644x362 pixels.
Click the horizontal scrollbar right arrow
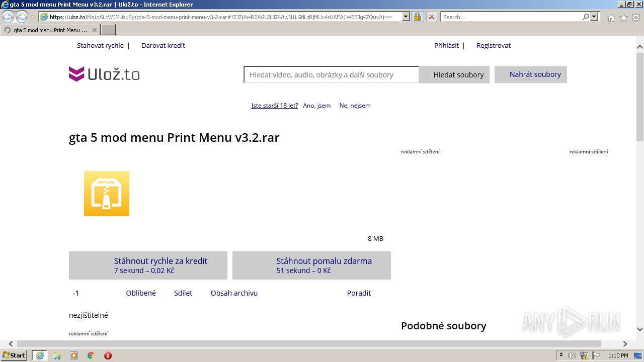(625, 344)
